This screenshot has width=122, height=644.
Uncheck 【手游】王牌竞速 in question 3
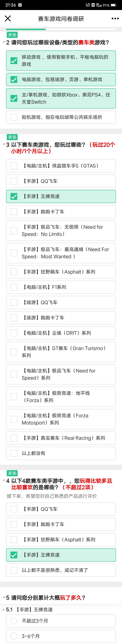tap(61, 196)
